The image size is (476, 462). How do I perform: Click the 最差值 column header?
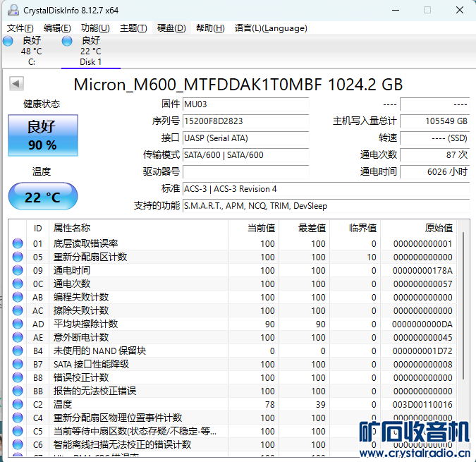(x=304, y=228)
